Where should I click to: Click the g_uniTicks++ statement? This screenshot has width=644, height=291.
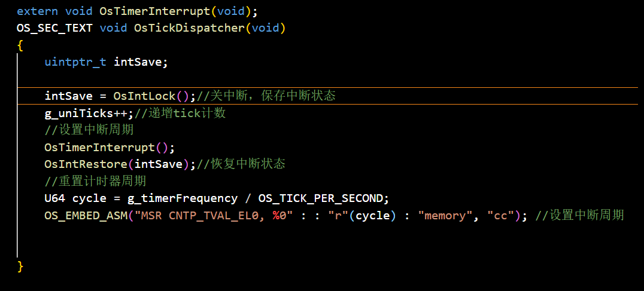point(86,114)
